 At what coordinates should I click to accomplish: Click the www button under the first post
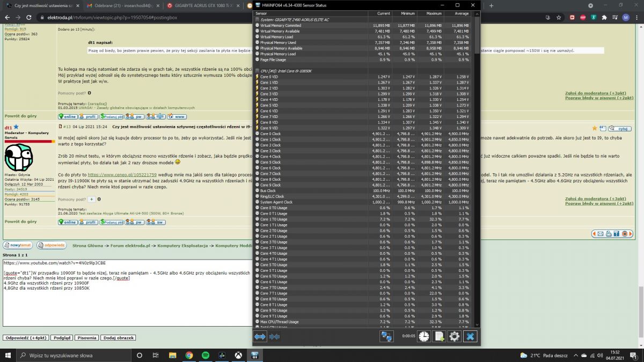176,116
